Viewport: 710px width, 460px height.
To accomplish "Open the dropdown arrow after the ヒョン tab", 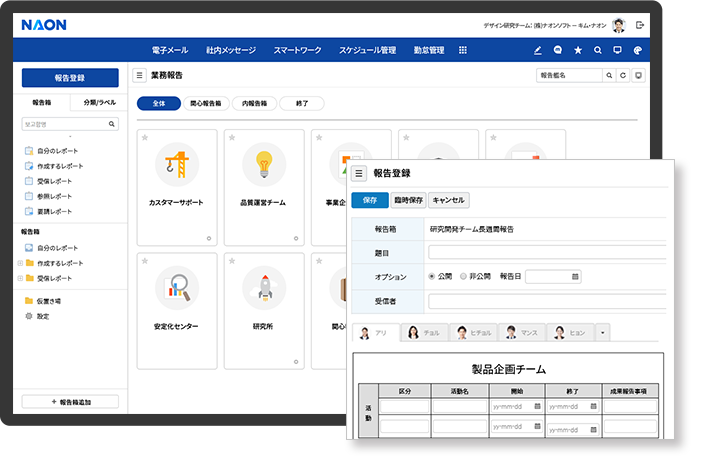I will pos(602,333).
